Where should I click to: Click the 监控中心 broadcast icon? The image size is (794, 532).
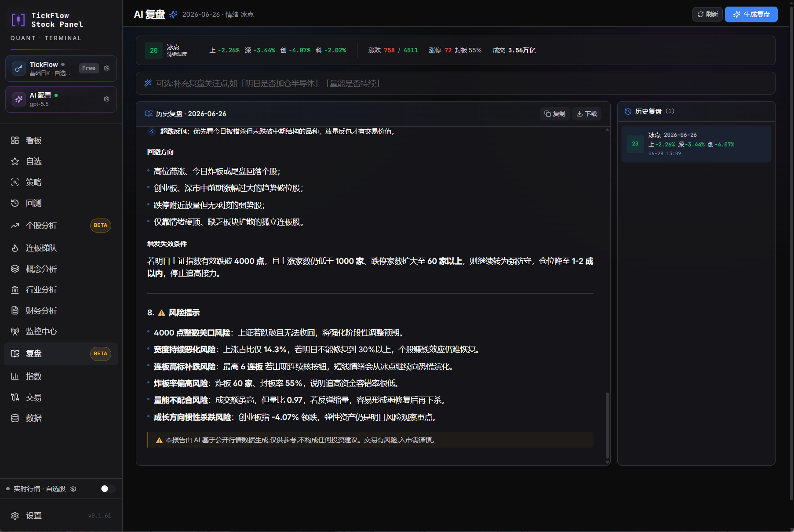[x=15, y=332]
